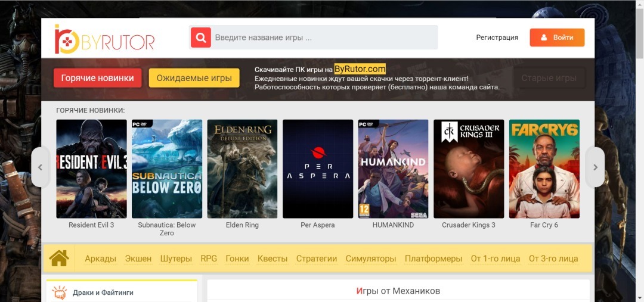Click the Драки и Файтинги sidebar link
The width and height of the screenshot is (644, 302).
pos(103,292)
